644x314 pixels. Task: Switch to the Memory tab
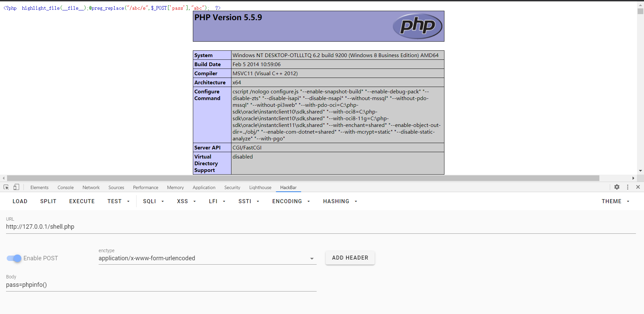175,187
